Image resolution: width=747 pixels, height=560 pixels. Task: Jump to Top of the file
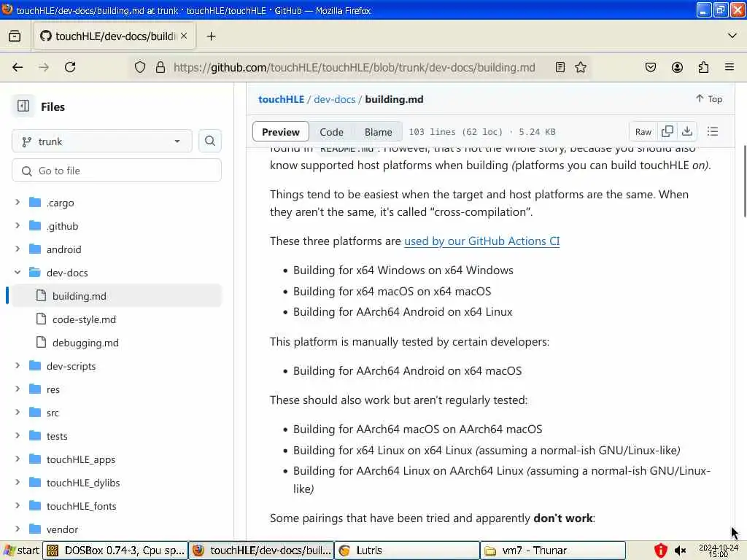pos(709,99)
